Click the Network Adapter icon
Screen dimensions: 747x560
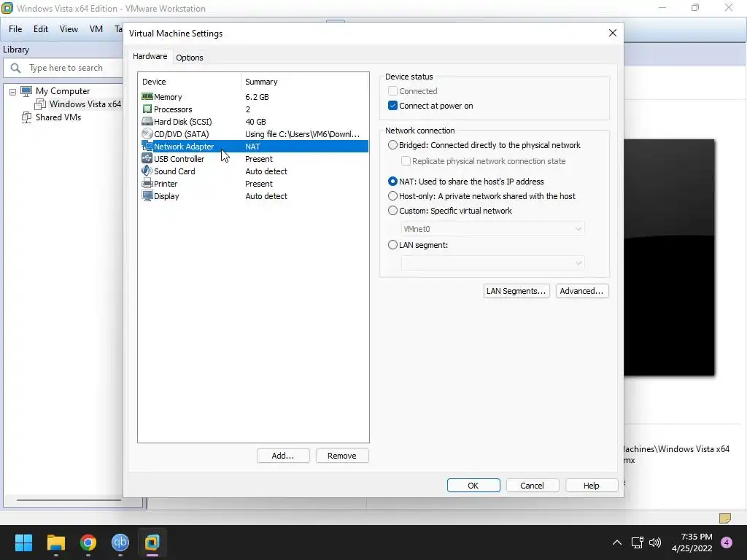click(147, 146)
